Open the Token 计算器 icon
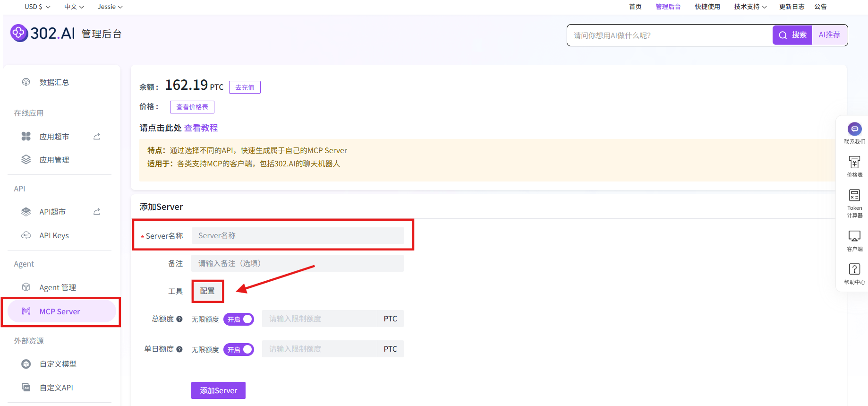 (x=855, y=195)
